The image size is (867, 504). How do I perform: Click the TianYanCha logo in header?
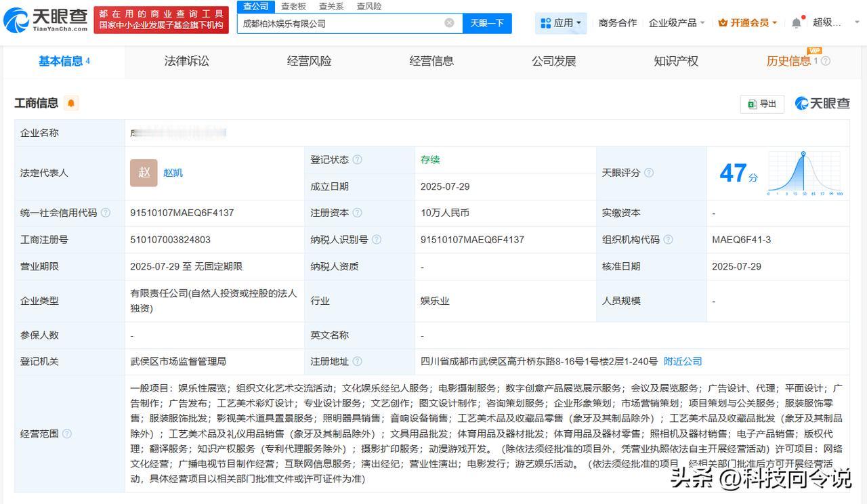45,21
